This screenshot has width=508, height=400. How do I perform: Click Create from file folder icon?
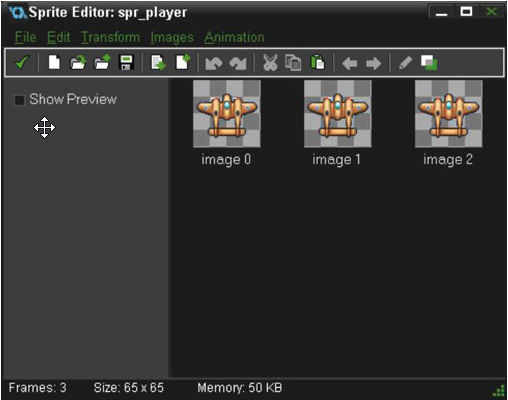click(x=78, y=63)
